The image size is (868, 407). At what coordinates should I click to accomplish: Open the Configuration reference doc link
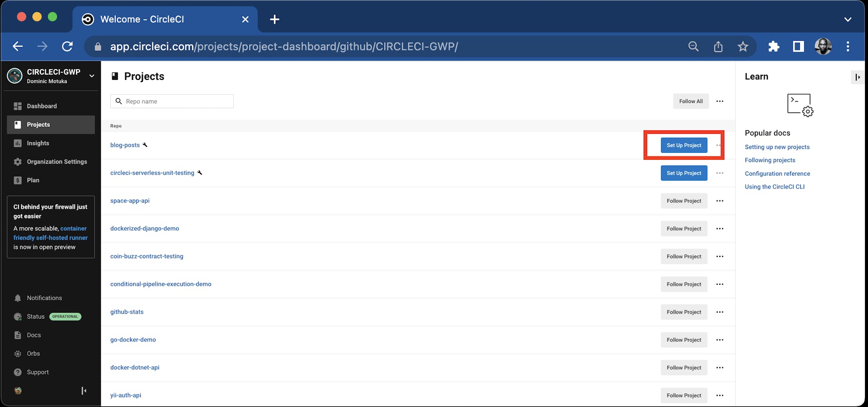[x=777, y=174]
